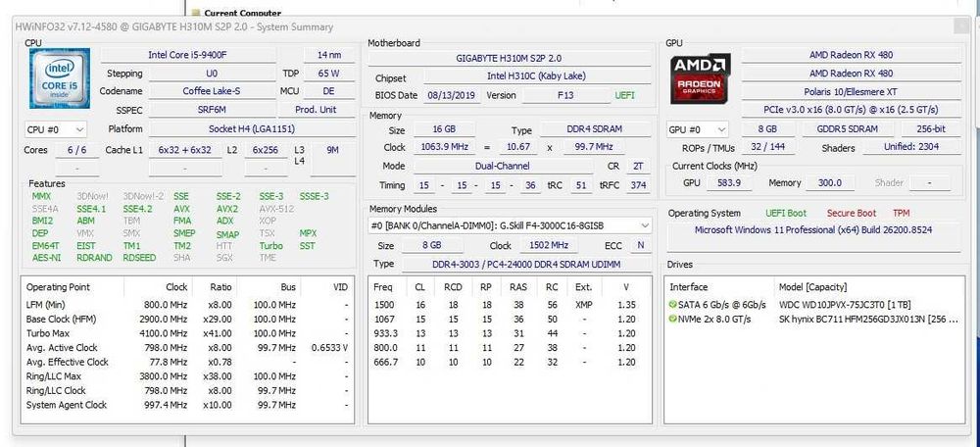
Task: Click the 9M L3 cache value
Action: click(x=332, y=150)
